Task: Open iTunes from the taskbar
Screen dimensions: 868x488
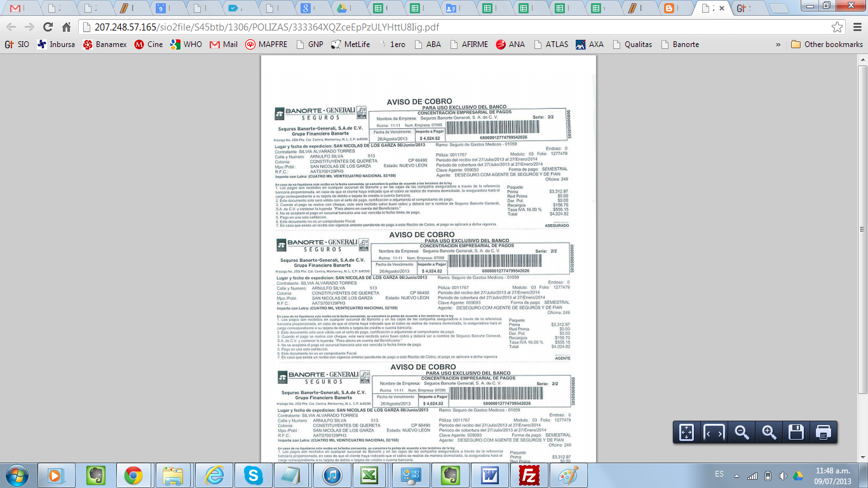Action: point(333,475)
